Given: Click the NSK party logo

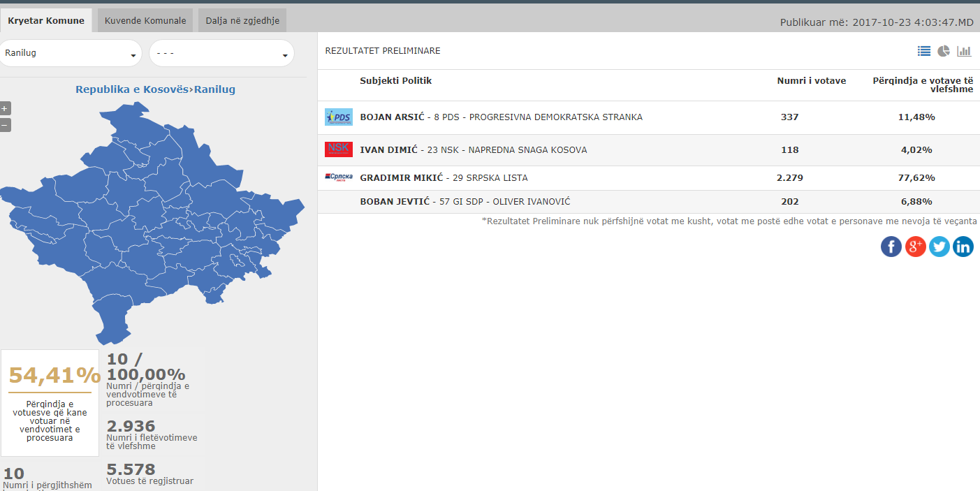Looking at the screenshot, I should tap(339, 149).
